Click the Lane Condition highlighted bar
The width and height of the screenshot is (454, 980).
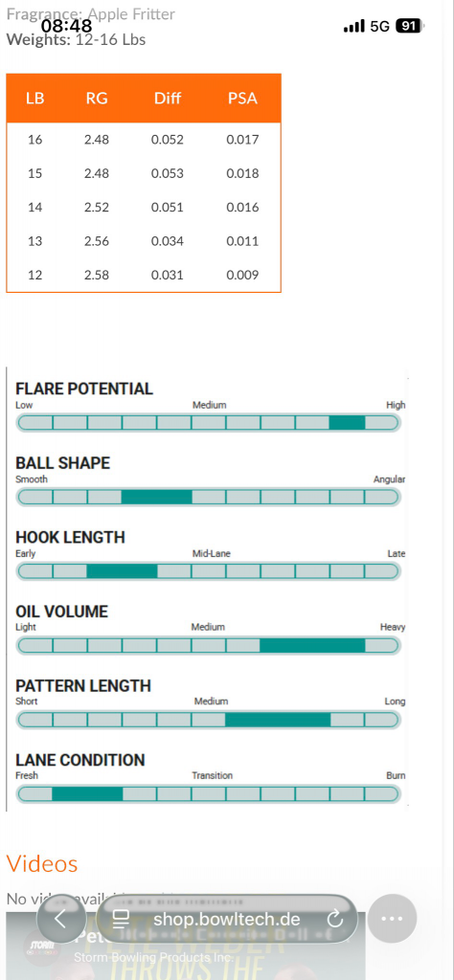tap(87, 794)
